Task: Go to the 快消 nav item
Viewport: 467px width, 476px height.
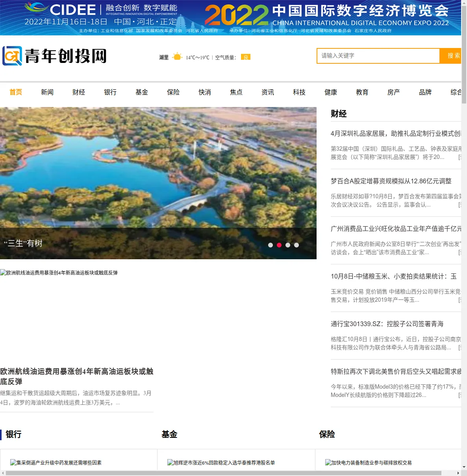Action: click(205, 92)
